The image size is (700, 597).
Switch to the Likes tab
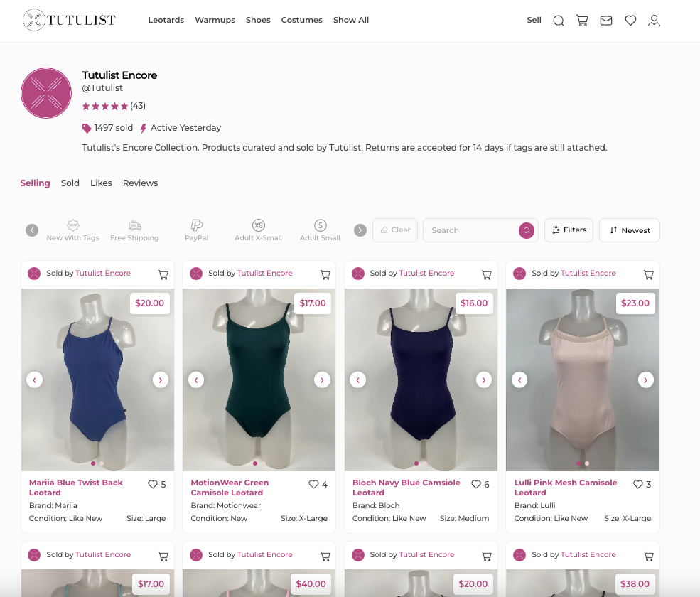[x=101, y=183]
